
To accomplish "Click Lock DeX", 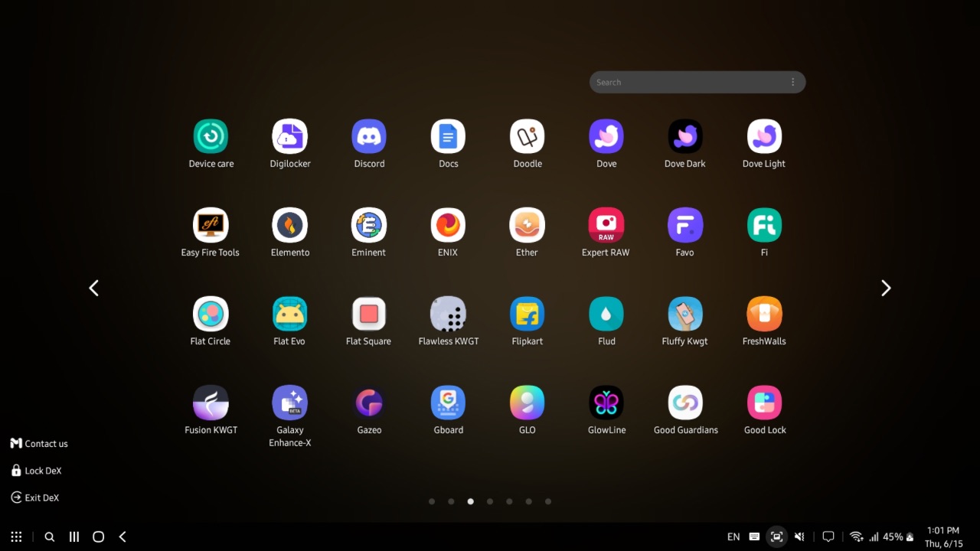I will [x=36, y=471].
